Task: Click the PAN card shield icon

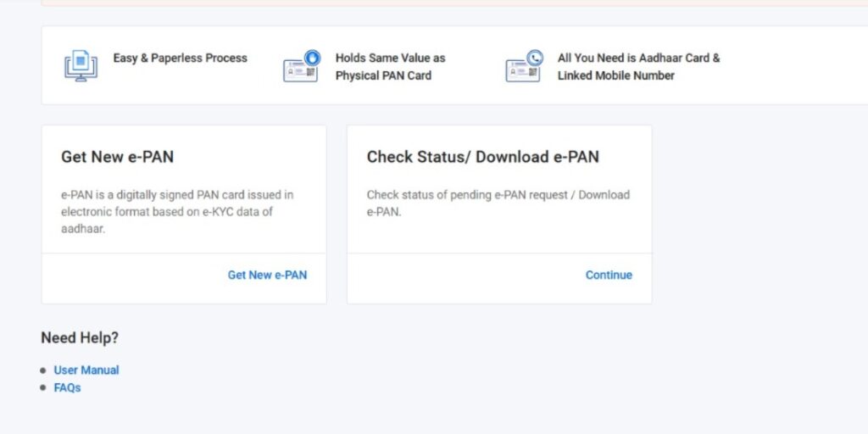Action: [x=300, y=66]
